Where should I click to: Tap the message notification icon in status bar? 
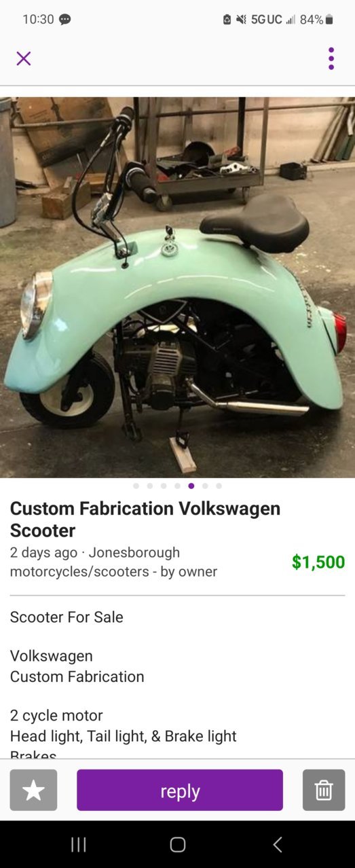click(x=64, y=20)
